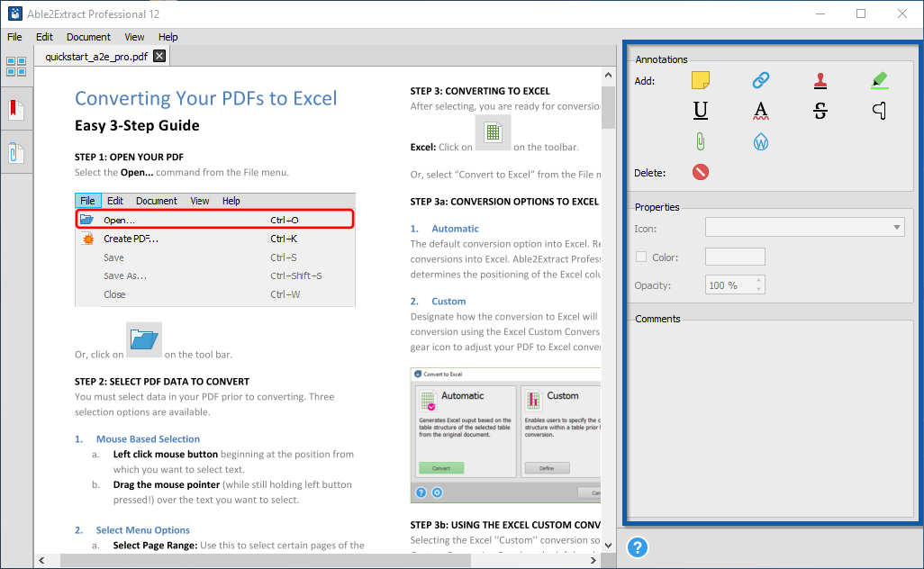This screenshot has width=924, height=569.
Task: Click the 'Custom' conversion option heading
Action: click(x=448, y=301)
